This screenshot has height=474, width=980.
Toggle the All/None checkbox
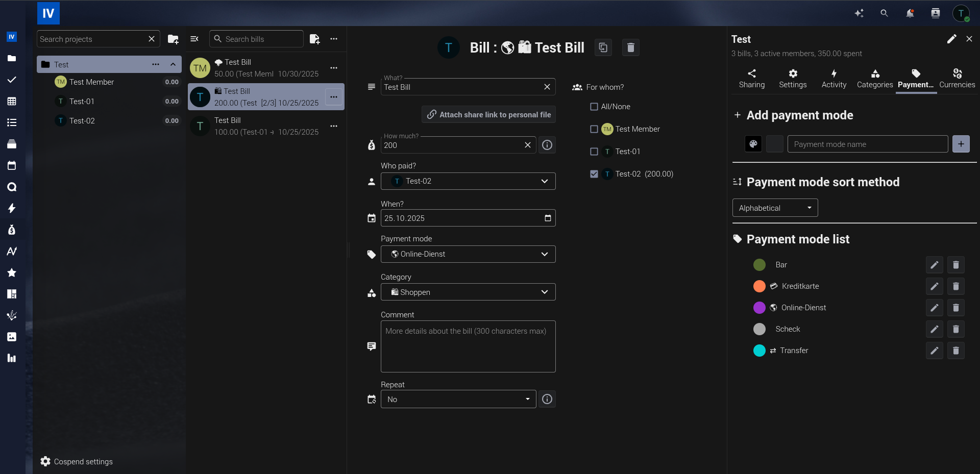[x=594, y=107]
